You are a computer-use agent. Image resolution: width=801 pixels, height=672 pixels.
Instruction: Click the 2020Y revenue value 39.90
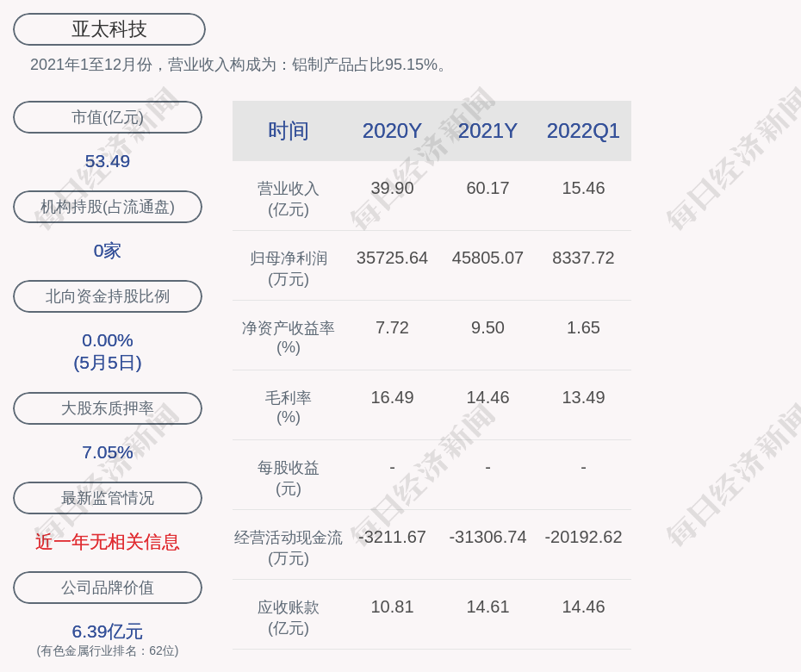point(393,188)
